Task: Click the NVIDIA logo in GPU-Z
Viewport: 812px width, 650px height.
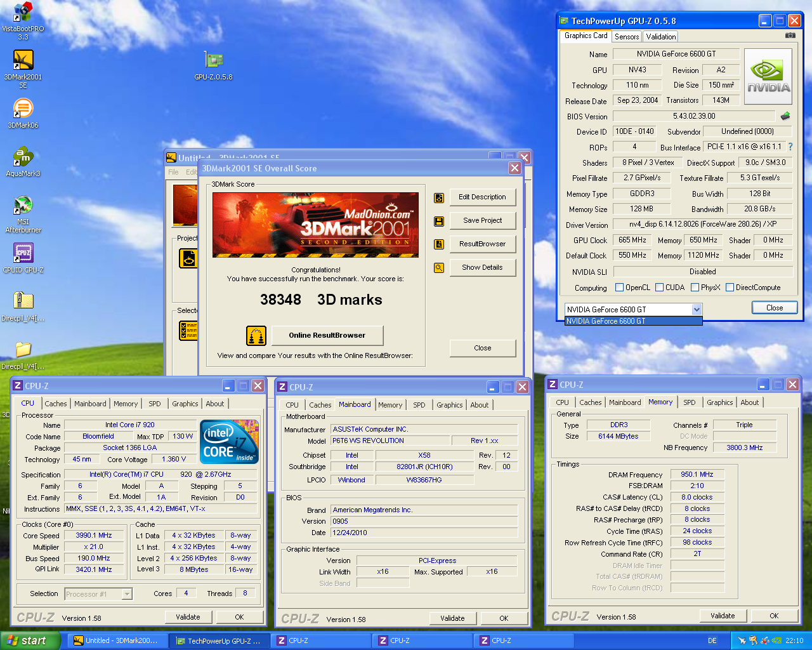Action: point(768,77)
